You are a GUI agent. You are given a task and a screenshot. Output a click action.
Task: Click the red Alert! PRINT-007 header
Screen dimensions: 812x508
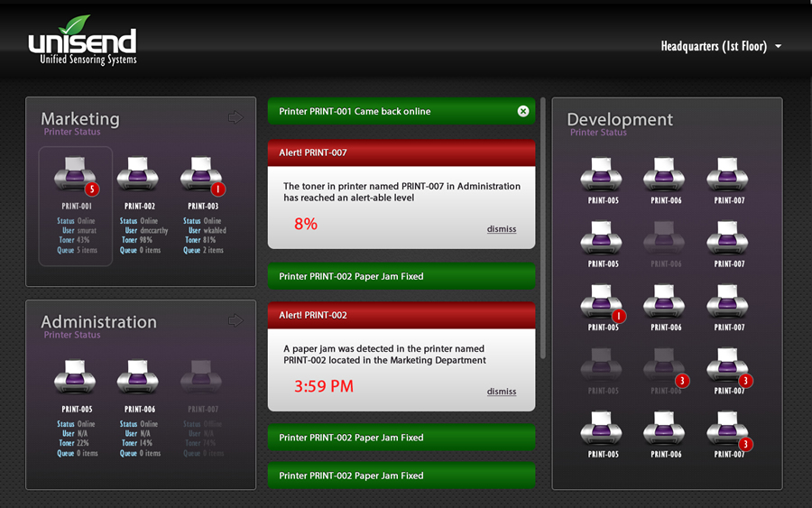[x=401, y=152]
